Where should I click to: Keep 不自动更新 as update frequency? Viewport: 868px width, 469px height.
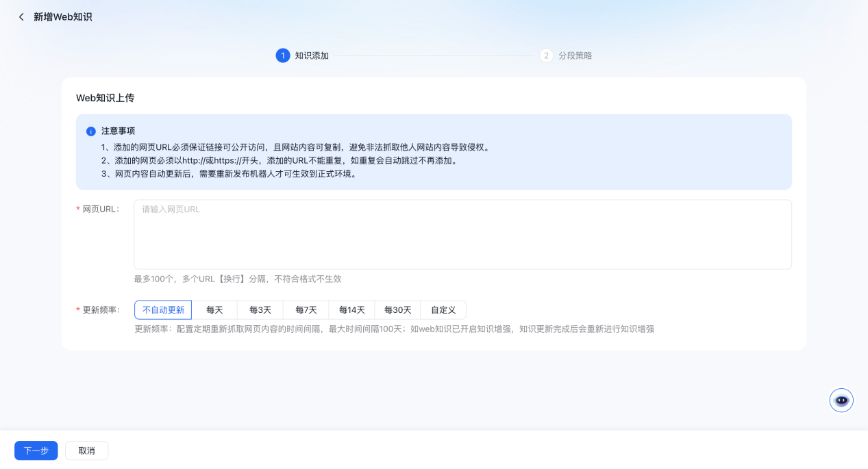pos(162,309)
